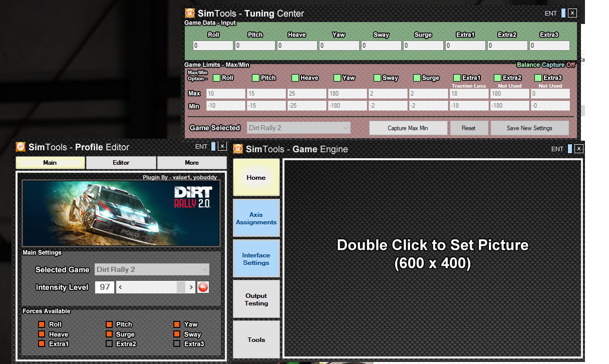
Task: Click the Game Engine picture placeholder area
Action: (433, 258)
